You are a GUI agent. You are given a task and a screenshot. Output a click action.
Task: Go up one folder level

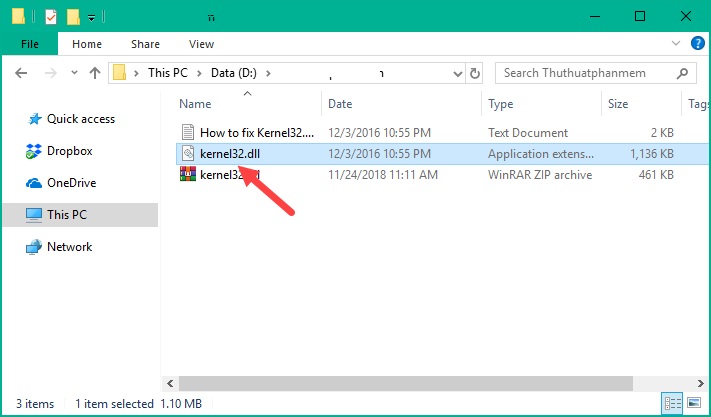95,73
